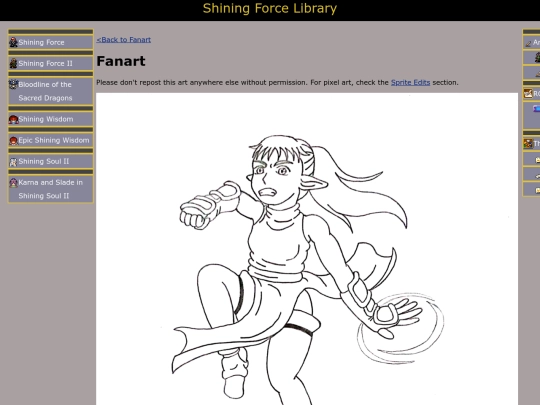Image resolution: width=540 pixels, height=405 pixels.
Task: Click the red-haired sprite icon beside Epic Shining Wisdom
Action: click(13, 141)
